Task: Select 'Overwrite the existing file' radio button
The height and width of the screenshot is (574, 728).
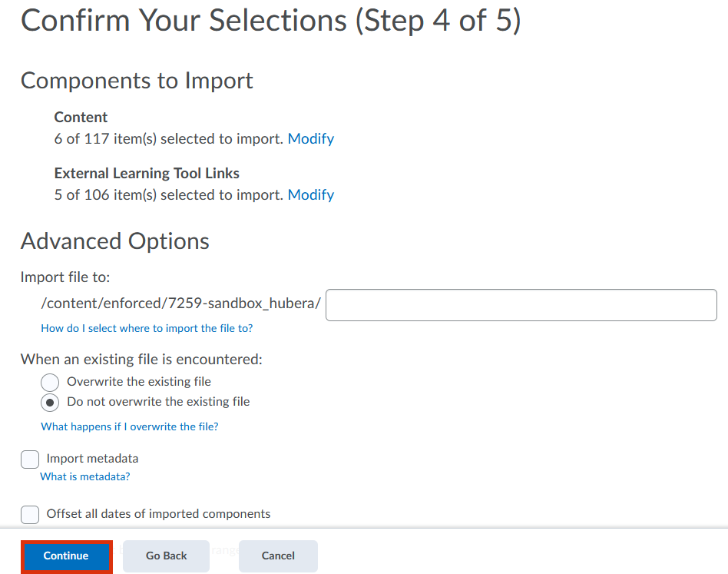Action: click(x=50, y=382)
